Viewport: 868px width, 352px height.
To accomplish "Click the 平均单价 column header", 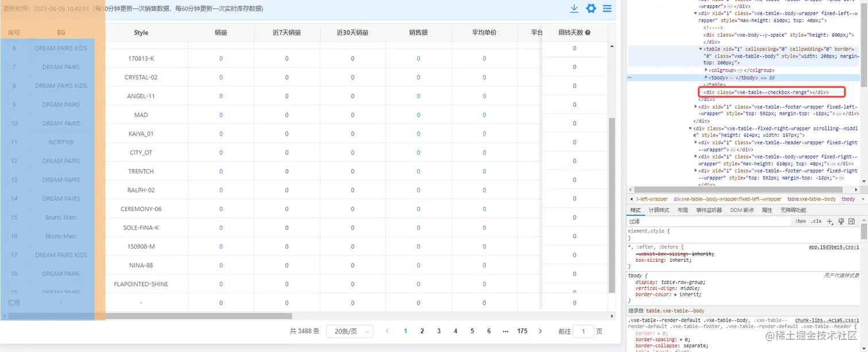I will pyautogui.click(x=484, y=33).
